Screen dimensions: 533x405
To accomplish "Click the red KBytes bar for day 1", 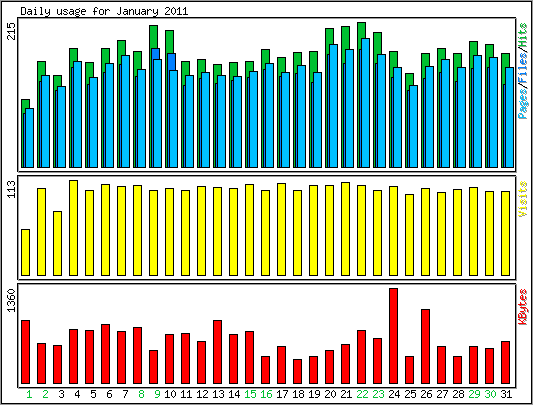I will pos(25,352).
